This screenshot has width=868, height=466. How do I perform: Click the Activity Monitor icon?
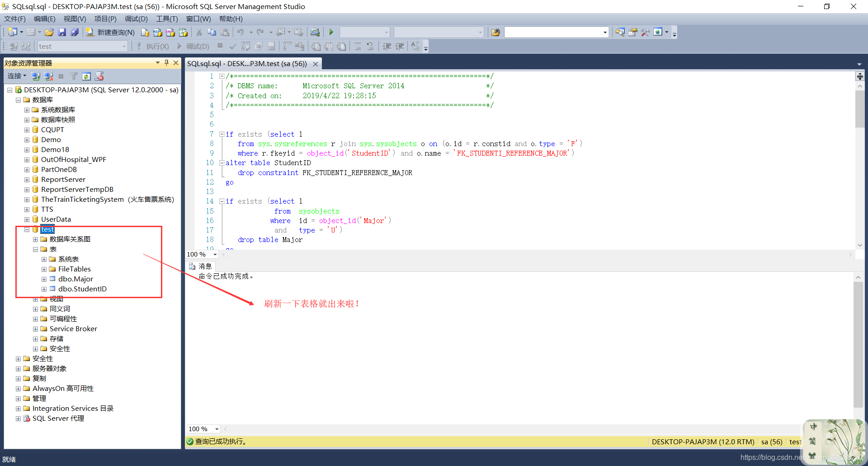tap(315, 32)
